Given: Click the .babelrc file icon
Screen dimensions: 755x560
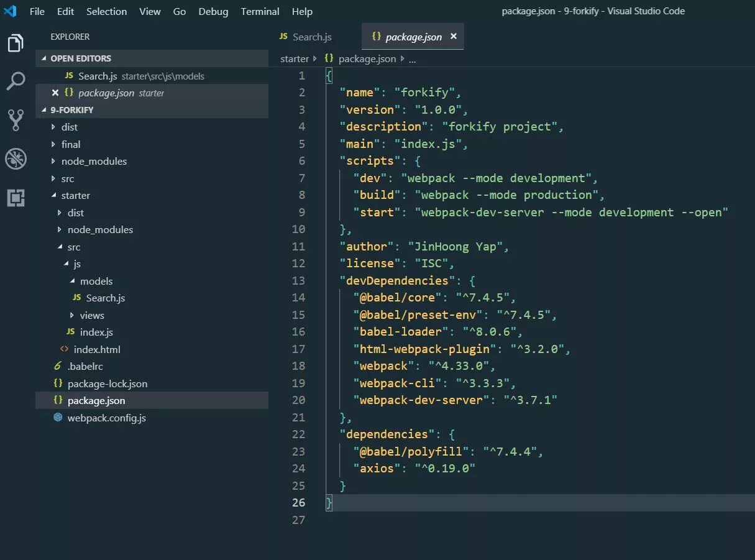Looking at the screenshot, I should click(58, 366).
